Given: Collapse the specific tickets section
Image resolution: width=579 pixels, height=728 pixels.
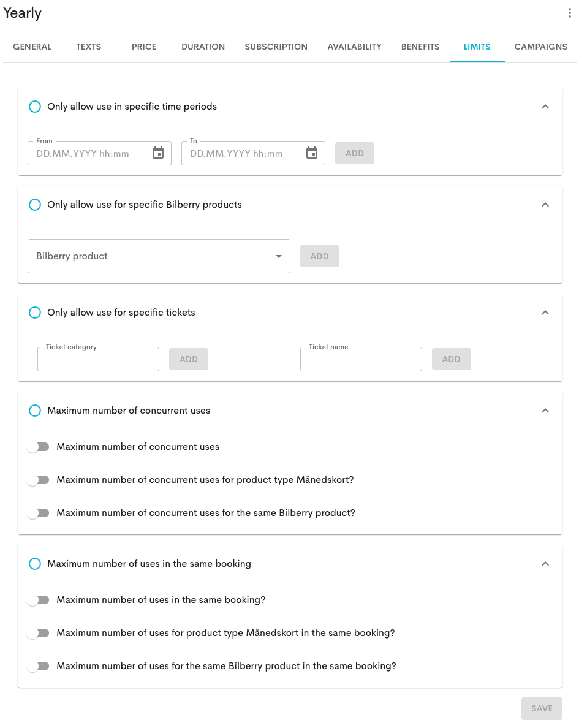Looking at the screenshot, I should tap(545, 313).
